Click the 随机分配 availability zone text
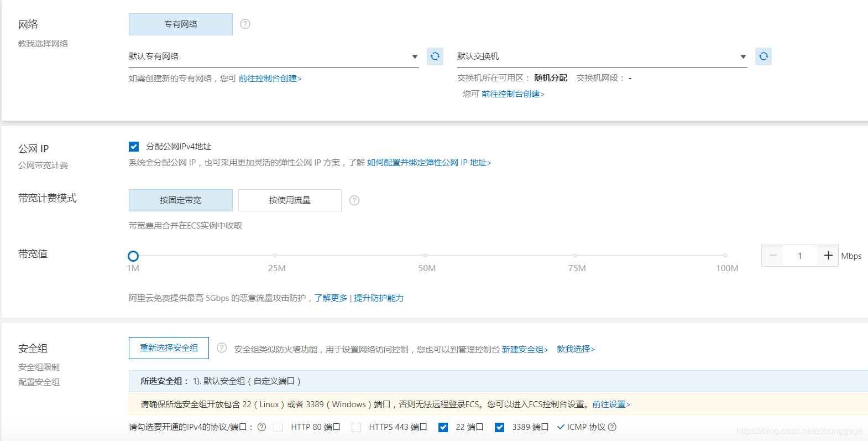This screenshot has height=441, width=868. [551, 78]
